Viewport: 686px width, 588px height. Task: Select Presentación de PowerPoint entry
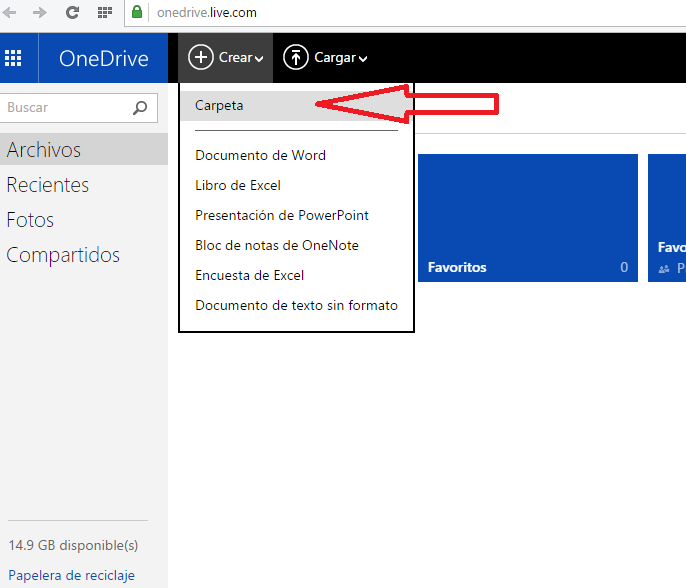(282, 215)
